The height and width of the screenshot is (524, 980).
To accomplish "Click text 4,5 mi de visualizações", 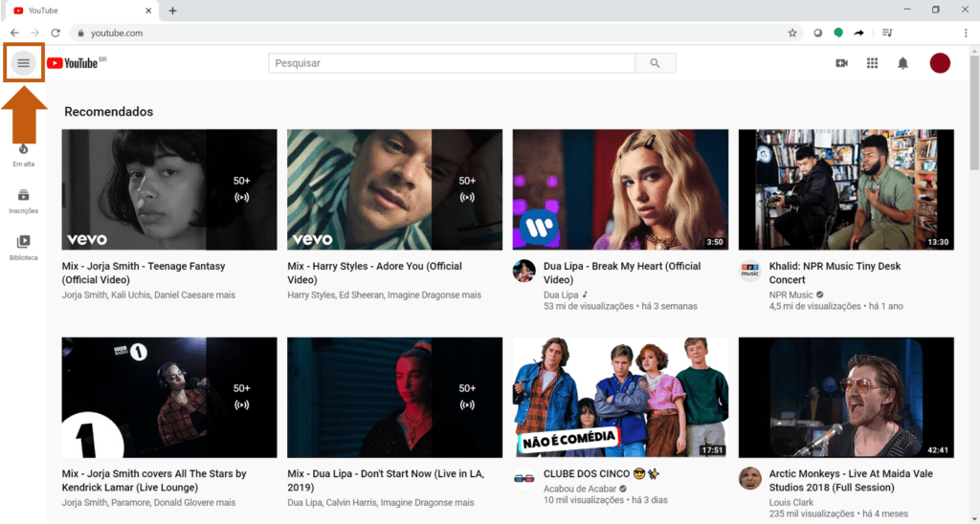I will point(815,306).
